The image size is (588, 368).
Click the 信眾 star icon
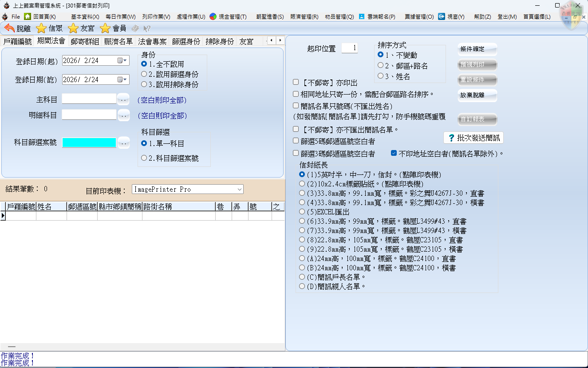pos(41,28)
